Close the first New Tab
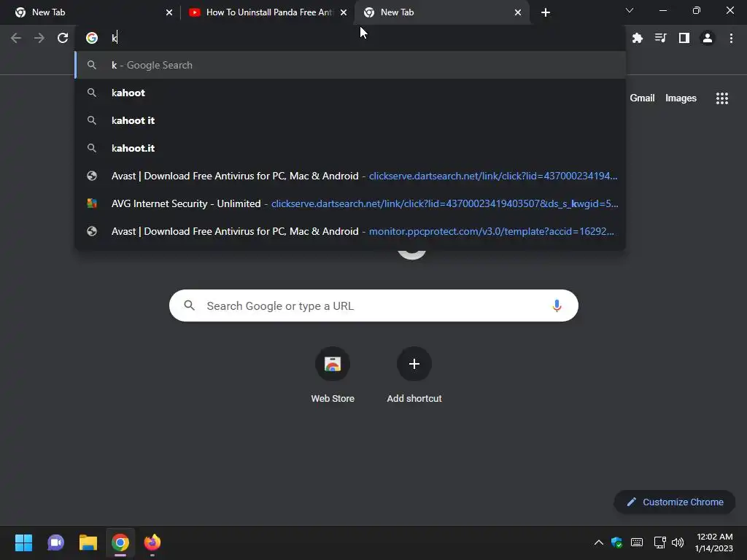This screenshot has width=747, height=560. tap(169, 12)
